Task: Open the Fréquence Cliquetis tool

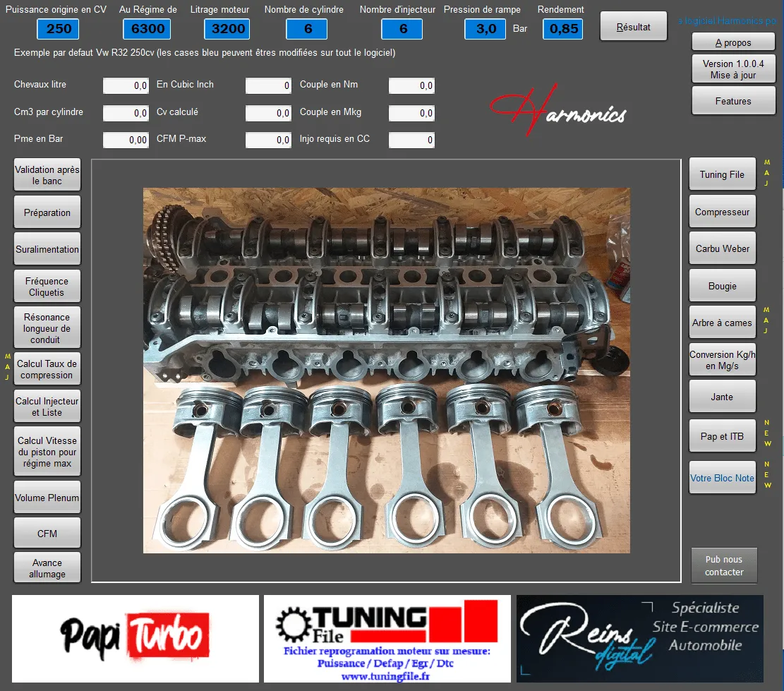Action: [x=47, y=286]
